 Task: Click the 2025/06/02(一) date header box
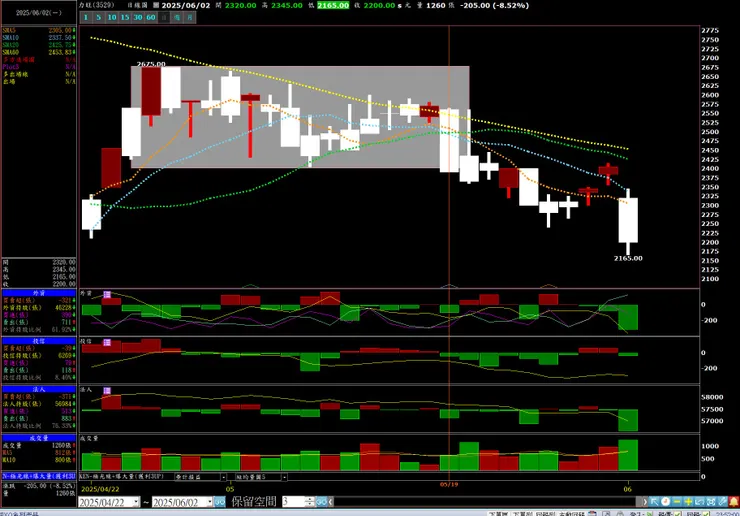[x=39, y=13]
